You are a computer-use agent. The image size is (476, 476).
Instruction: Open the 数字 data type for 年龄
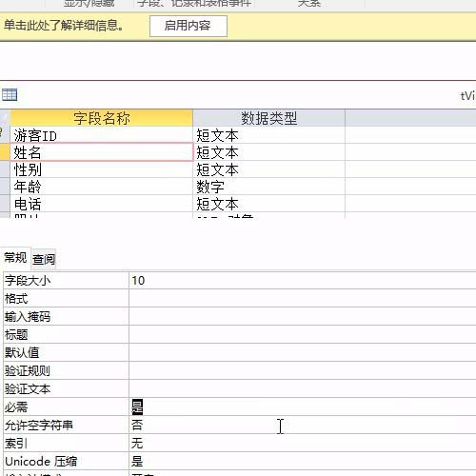(x=268, y=187)
